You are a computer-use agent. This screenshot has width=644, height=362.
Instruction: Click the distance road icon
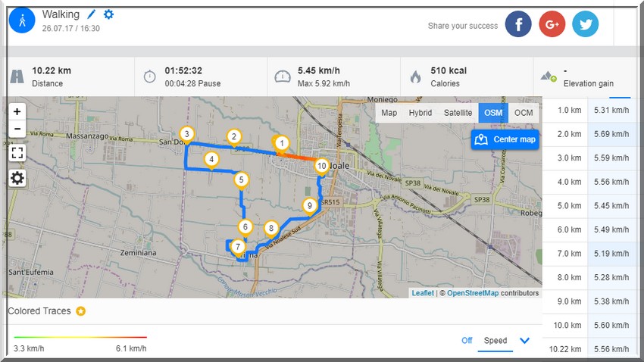pyautogui.click(x=17, y=76)
